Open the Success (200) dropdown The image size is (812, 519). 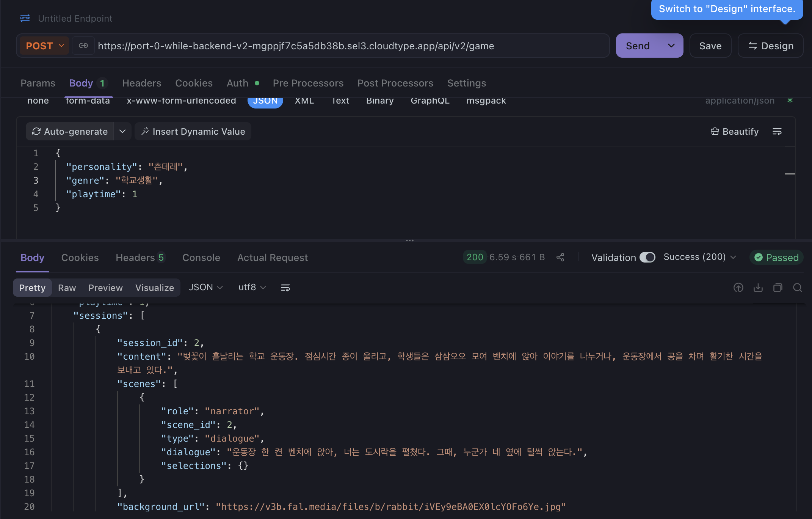(700, 257)
